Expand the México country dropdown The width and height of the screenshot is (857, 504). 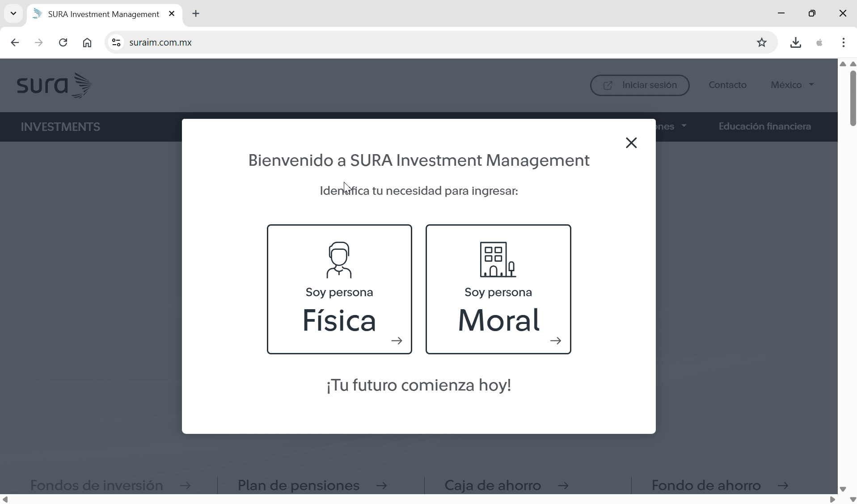coord(792,85)
